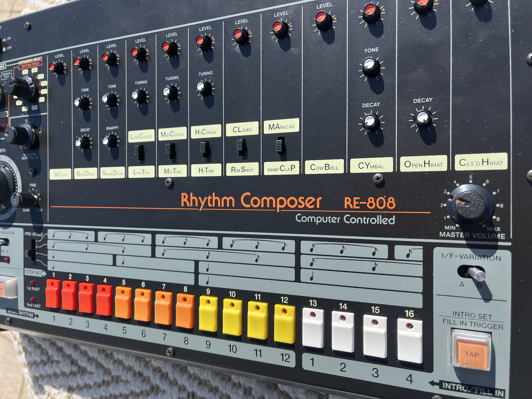This screenshot has height=399, width=532.
Task: Toggle the Hi Conga / Hi Tom switch
Action: (x=205, y=149)
